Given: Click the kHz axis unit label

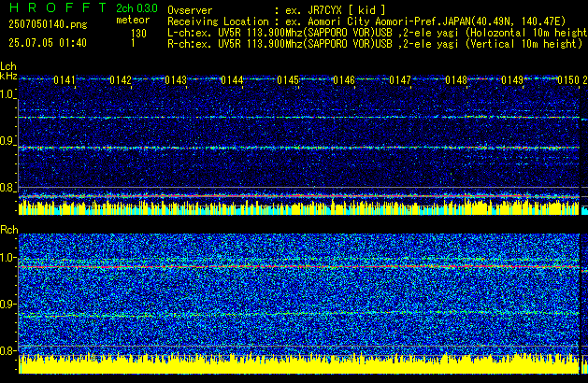Looking at the screenshot, I should click(x=8, y=76).
